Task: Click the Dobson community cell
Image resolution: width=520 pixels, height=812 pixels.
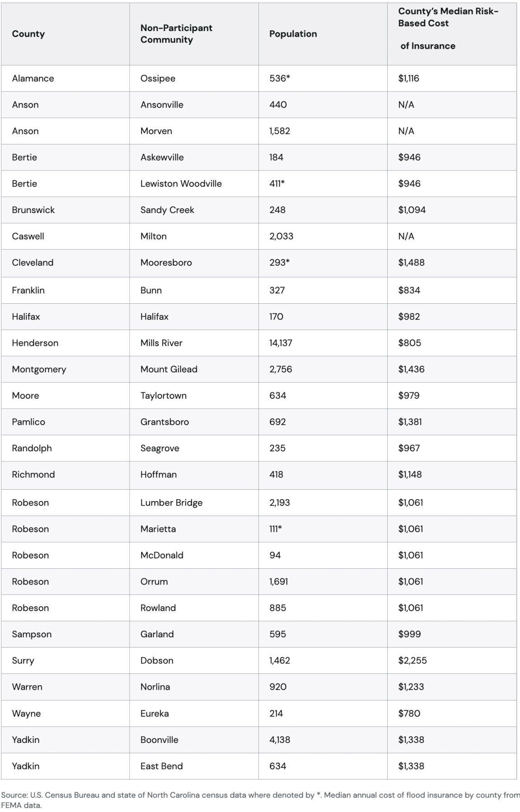Action: 157,661
